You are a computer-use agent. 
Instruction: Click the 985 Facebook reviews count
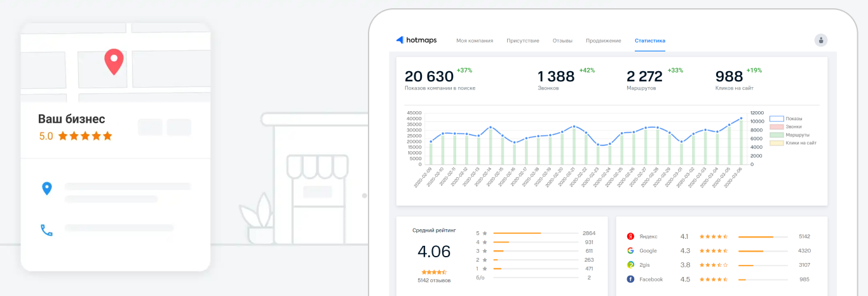coord(804,279)
